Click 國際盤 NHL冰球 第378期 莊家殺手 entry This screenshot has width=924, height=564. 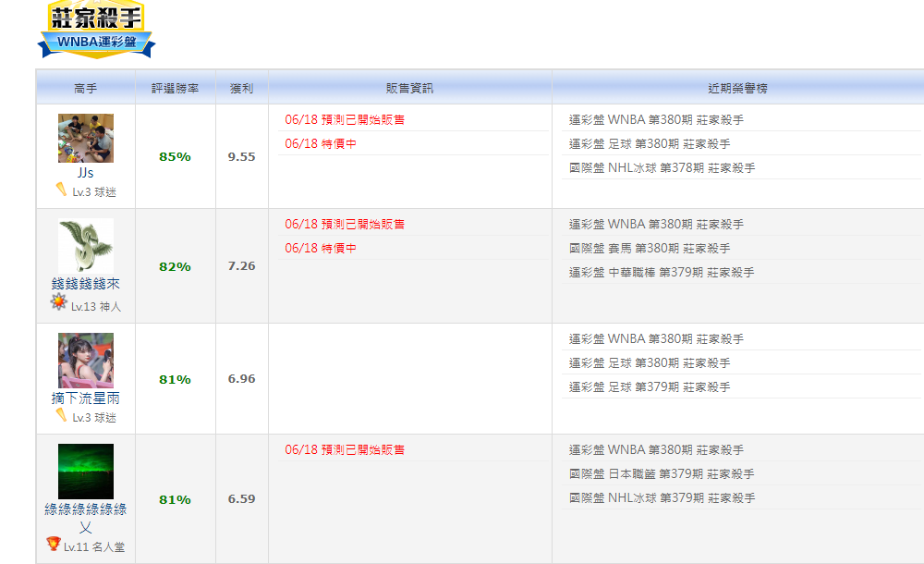pos(662,168)
